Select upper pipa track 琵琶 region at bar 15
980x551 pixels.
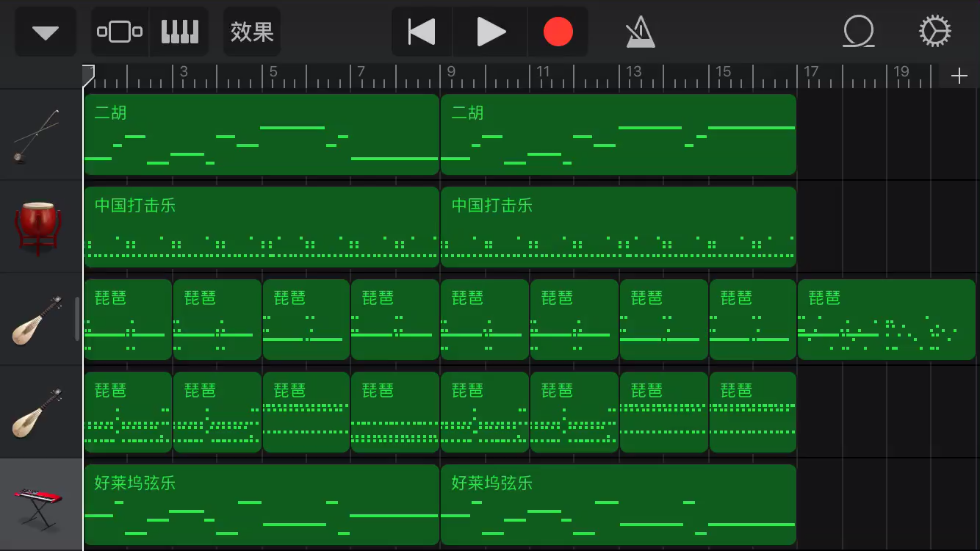[x=753, y=320]
